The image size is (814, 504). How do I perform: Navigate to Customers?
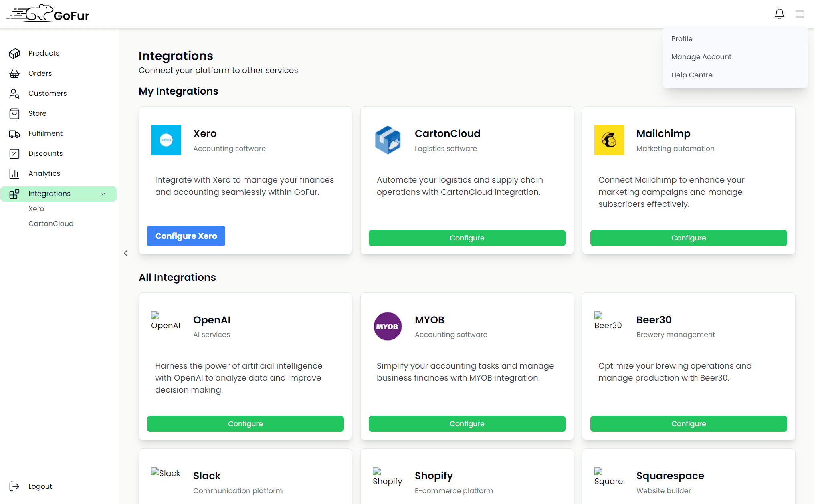tap(48, 93)
